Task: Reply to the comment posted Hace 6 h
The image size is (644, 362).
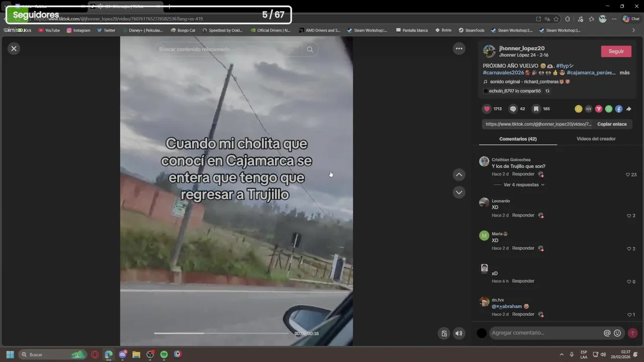Action: point(523,281)
